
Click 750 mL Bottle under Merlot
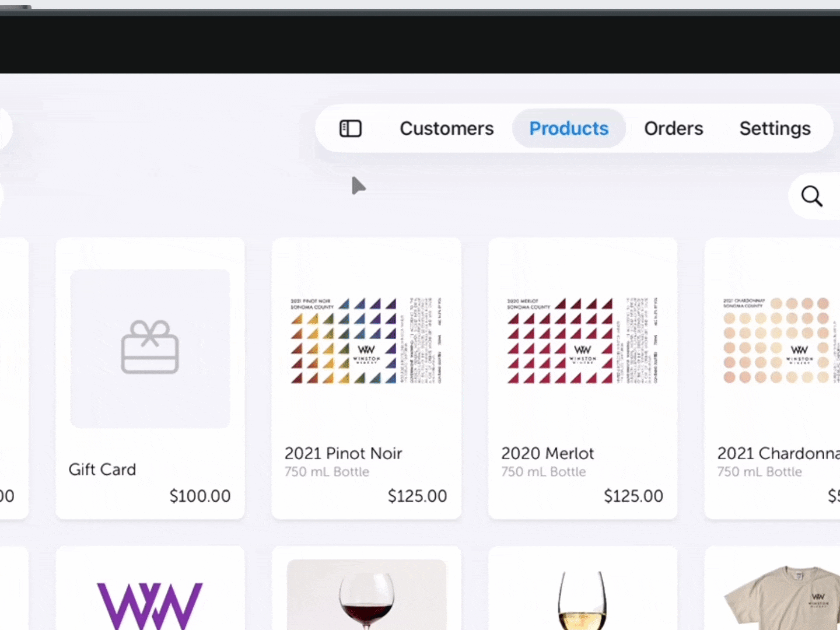pyautogui.click(x=543, y=472)
